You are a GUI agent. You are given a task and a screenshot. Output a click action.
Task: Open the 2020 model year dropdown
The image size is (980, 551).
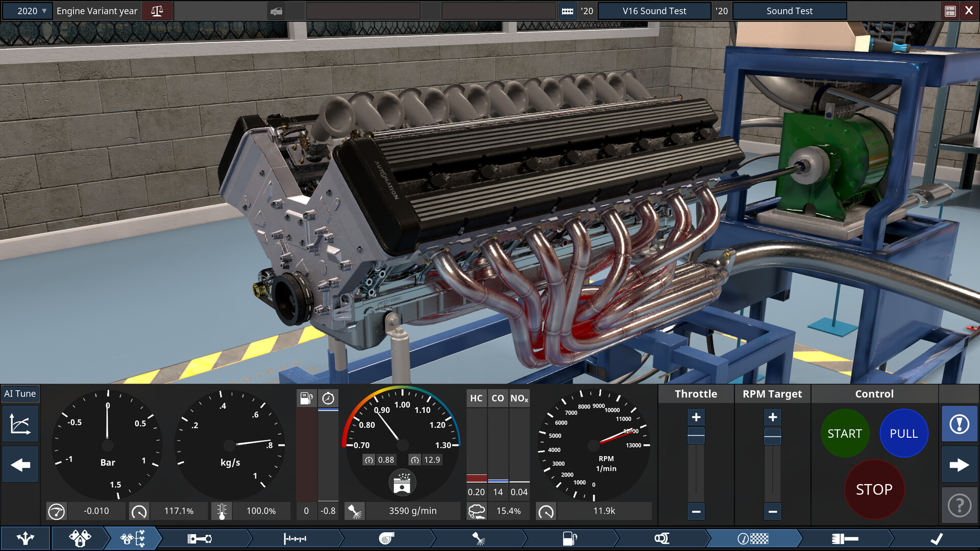pyautogui.click(x=27, y=10)
